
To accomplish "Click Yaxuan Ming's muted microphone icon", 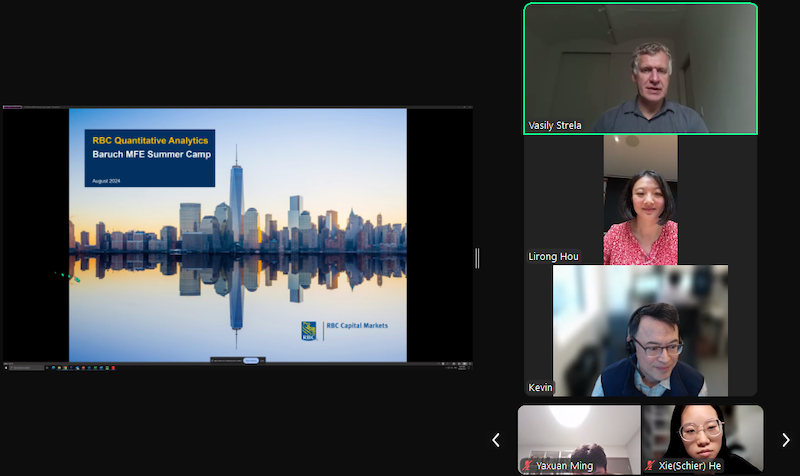I will pos(528,465).
